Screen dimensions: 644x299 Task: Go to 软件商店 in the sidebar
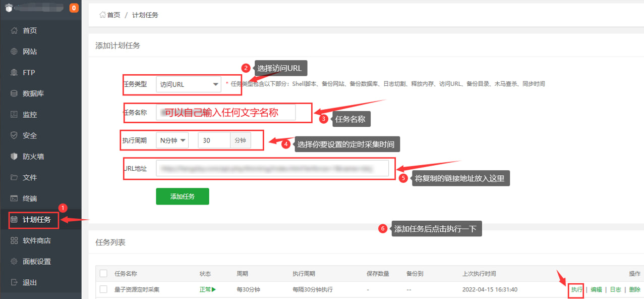[36, 240]
